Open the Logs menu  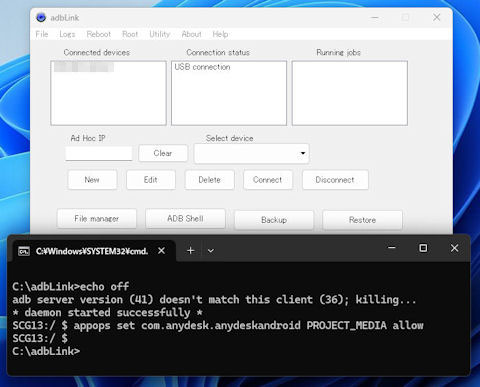point(67,34)
